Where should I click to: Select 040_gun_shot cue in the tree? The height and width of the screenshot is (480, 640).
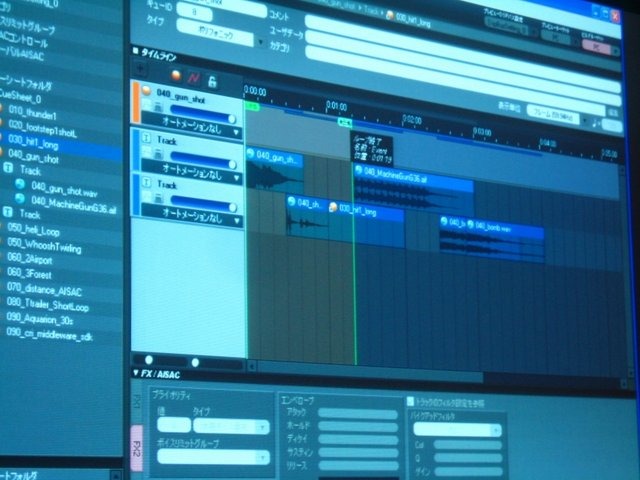click(x=33, y=156)
